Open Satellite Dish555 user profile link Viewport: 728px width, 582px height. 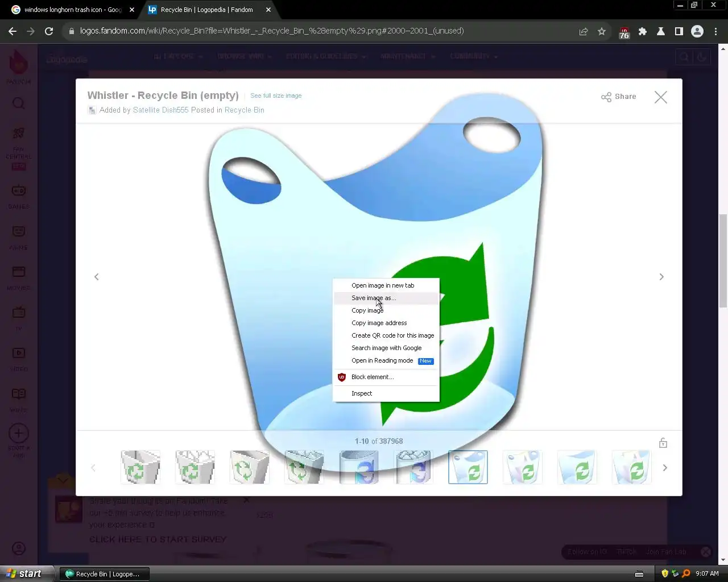click(x=160, y=110)
